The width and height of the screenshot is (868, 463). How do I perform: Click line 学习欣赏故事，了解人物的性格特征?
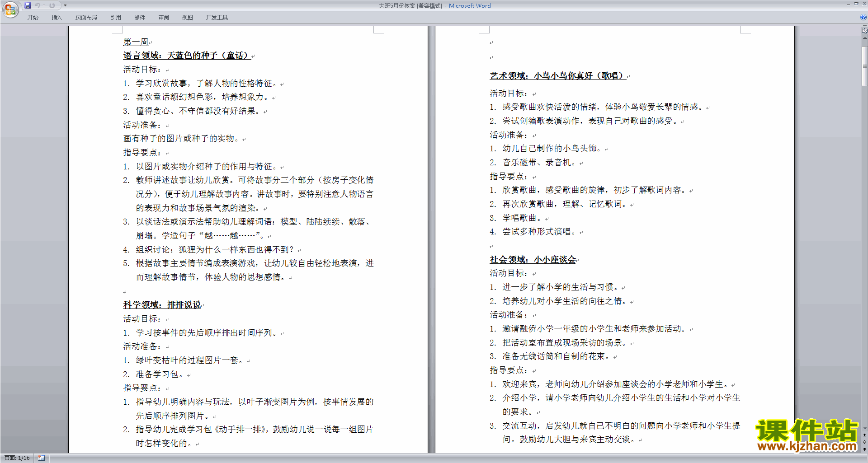tap(207, 84)
